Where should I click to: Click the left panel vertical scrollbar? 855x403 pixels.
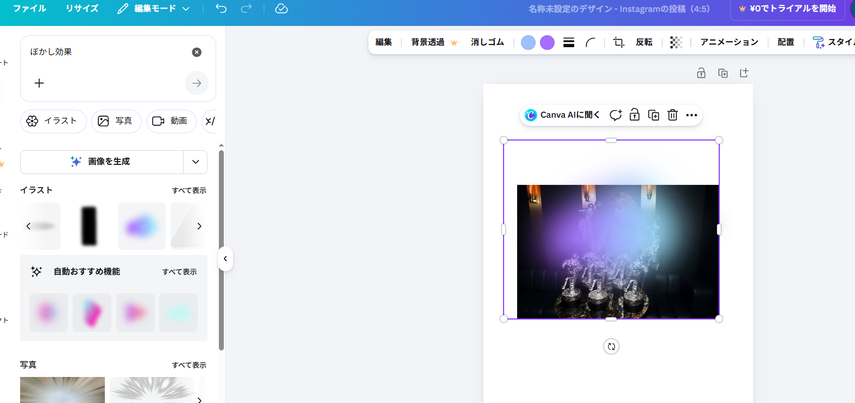point(221,250)
